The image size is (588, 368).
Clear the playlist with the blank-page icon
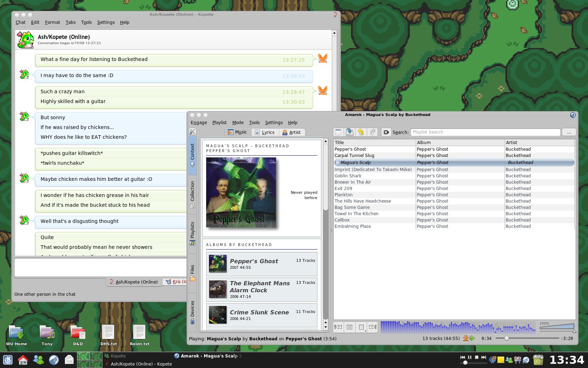[338, 132]
